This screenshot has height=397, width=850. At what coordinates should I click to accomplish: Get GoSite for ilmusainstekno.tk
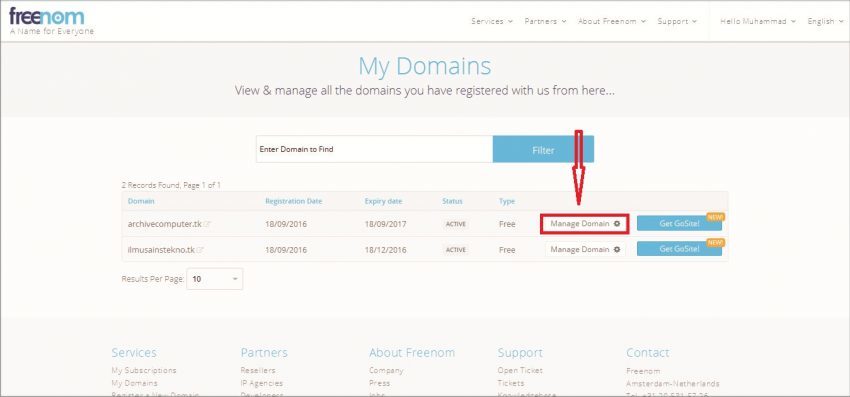tap(679, 249)
